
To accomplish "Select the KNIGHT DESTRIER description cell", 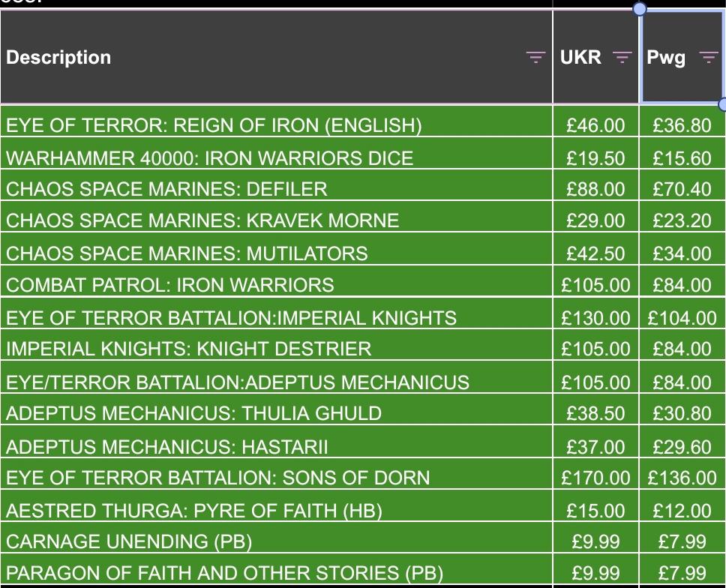I will [188, 349].
